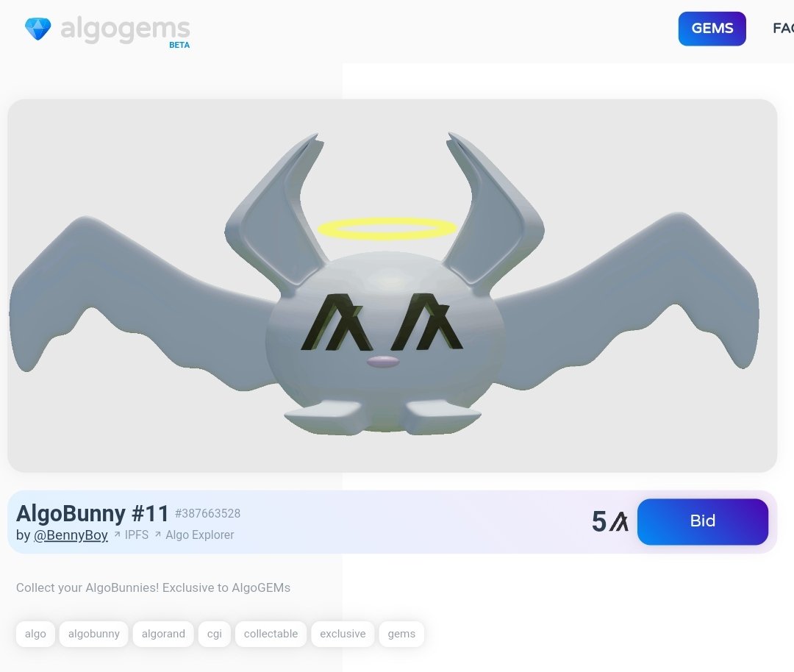
Task: Click the arrow icon beside IPFS
Action: [117, 535]
